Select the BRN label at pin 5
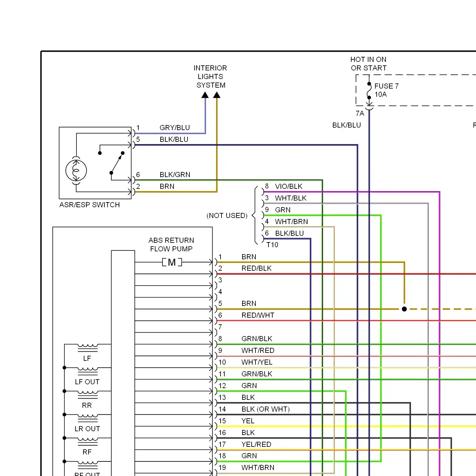This screenshot has height=476, width=476. (x=249, y=303)
